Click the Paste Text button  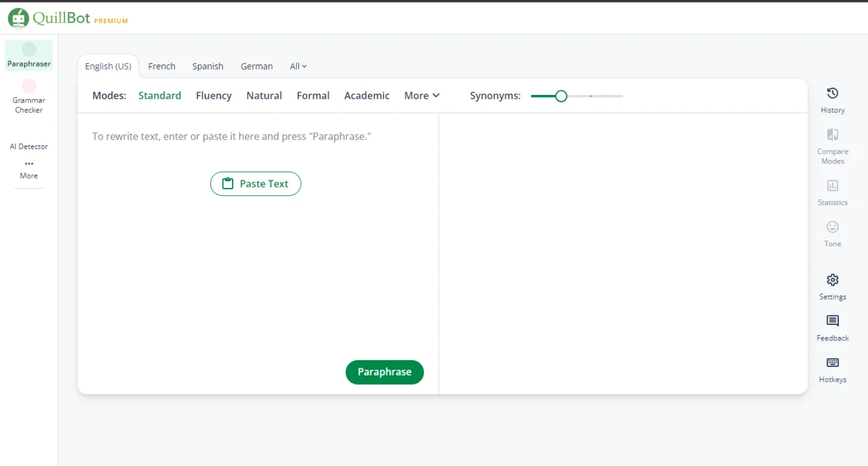pyautogui.click(x=256, y=184)
